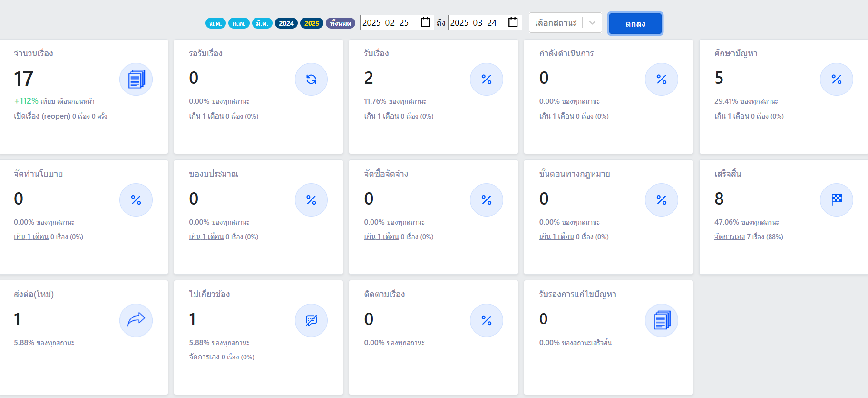Select the ก.พ. month filter pill
This screenshot has height=398, width=868.
(x=239, y=23)
